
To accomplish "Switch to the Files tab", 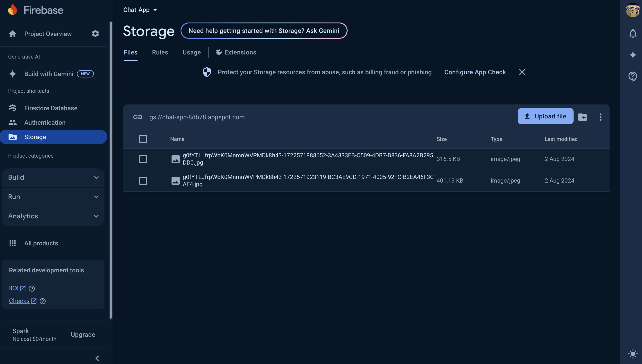I will 131,52.
